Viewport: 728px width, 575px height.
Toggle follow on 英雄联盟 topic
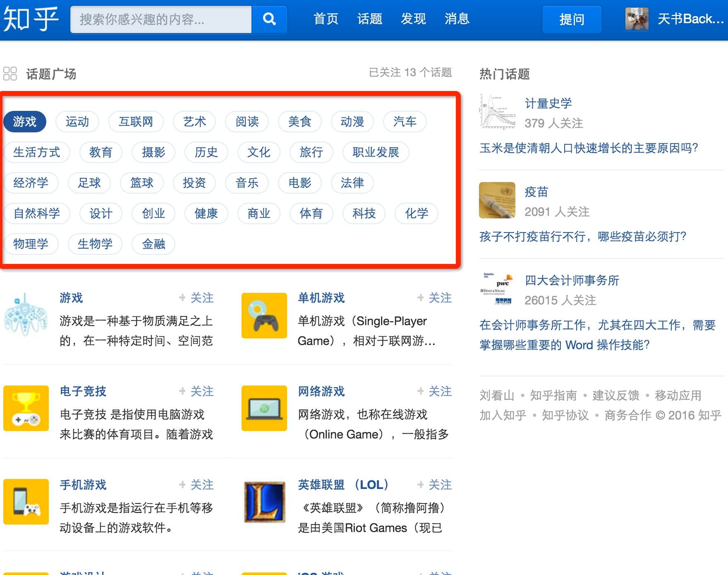click(x=434, y=485)
